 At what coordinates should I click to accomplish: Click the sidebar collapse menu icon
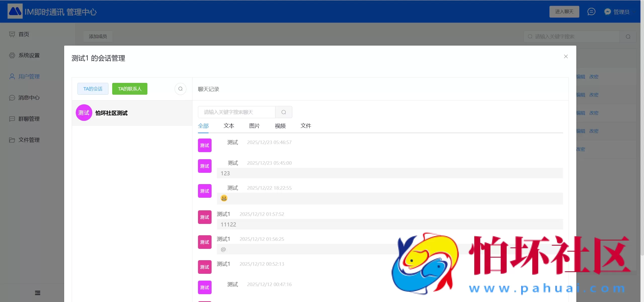37,293
